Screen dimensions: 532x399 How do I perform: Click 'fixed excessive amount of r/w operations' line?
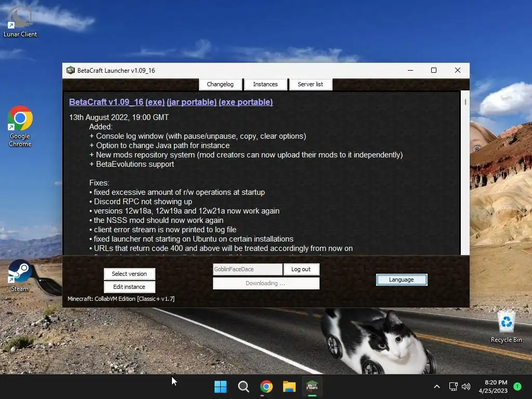point(177,192)
